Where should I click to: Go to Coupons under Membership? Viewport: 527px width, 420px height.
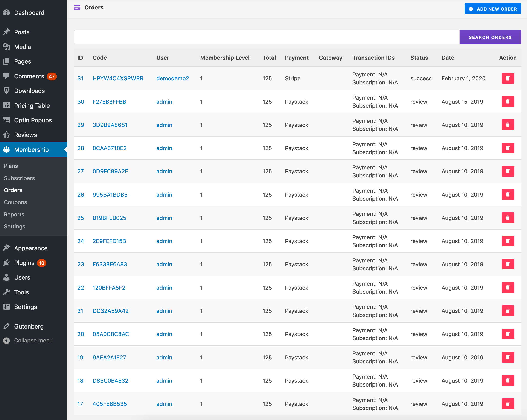[x=15, y=202]
